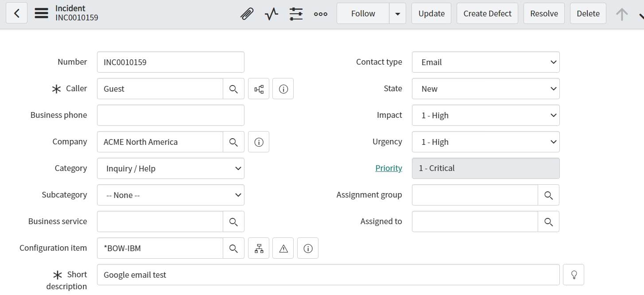
Task: Open the Configuration item lookup icon
Action: coord(233,248)
